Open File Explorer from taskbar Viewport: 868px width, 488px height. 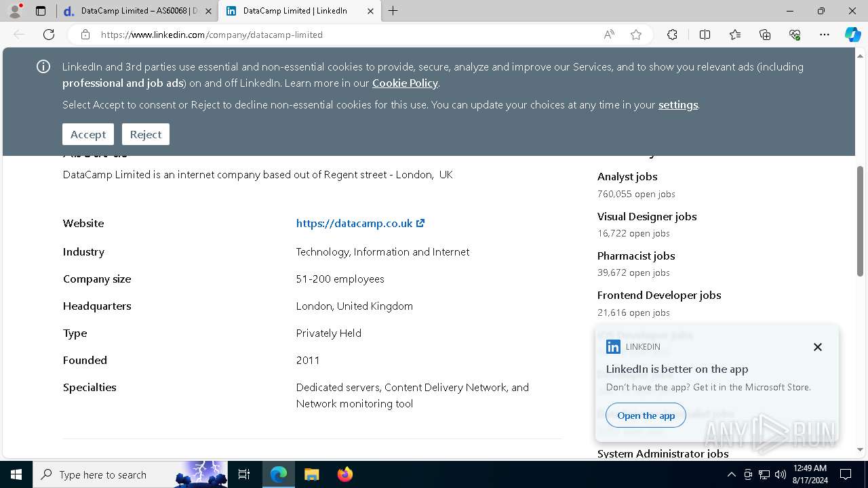[311, 474]
